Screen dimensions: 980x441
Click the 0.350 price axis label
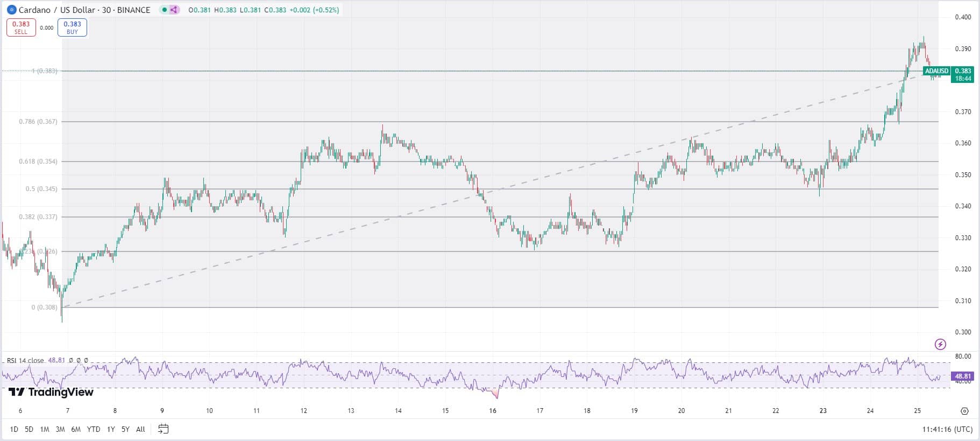963,175
